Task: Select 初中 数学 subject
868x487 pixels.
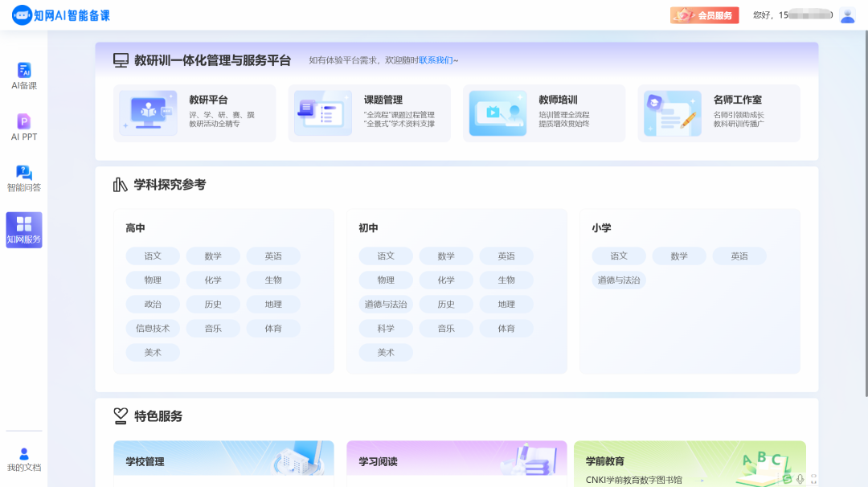Action: (446, 256)
